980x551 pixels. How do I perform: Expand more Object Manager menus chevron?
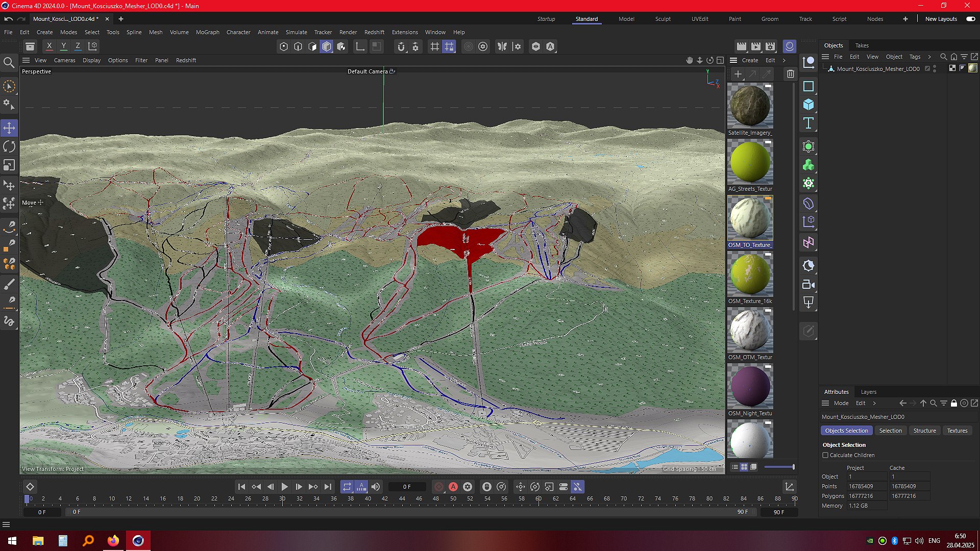(x=929, y=57)
